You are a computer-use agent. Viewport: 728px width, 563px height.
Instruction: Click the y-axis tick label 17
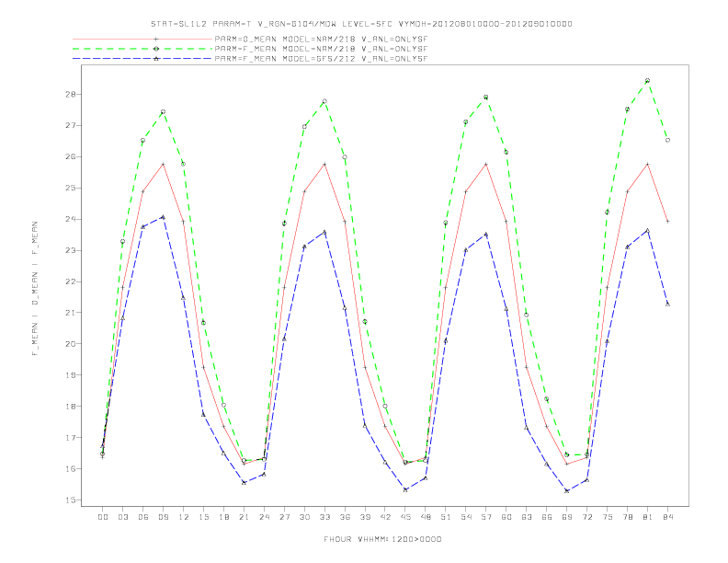tap(73, 438)
